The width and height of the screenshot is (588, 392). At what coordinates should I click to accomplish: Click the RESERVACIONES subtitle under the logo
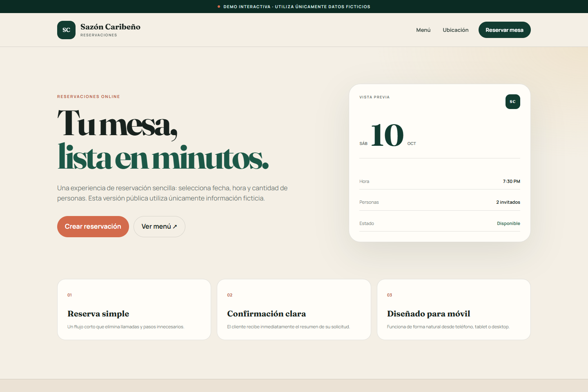pyautogui.click(x=99, y=35)
